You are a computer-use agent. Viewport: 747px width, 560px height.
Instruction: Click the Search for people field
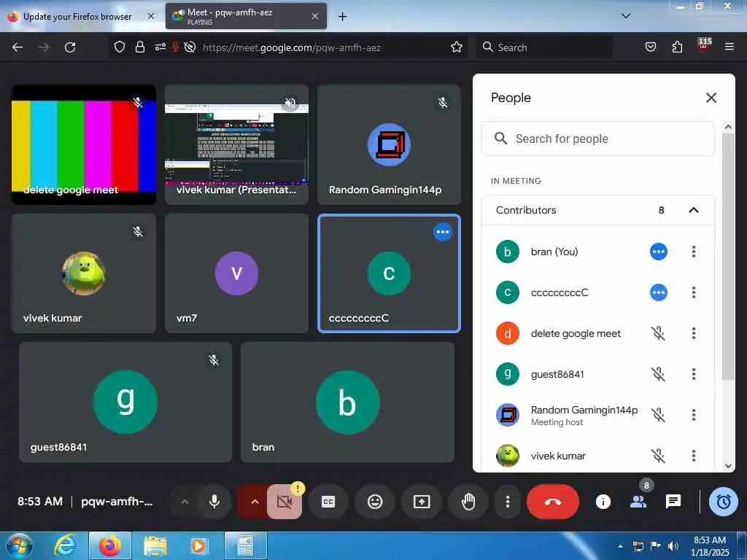coord(598,139)
